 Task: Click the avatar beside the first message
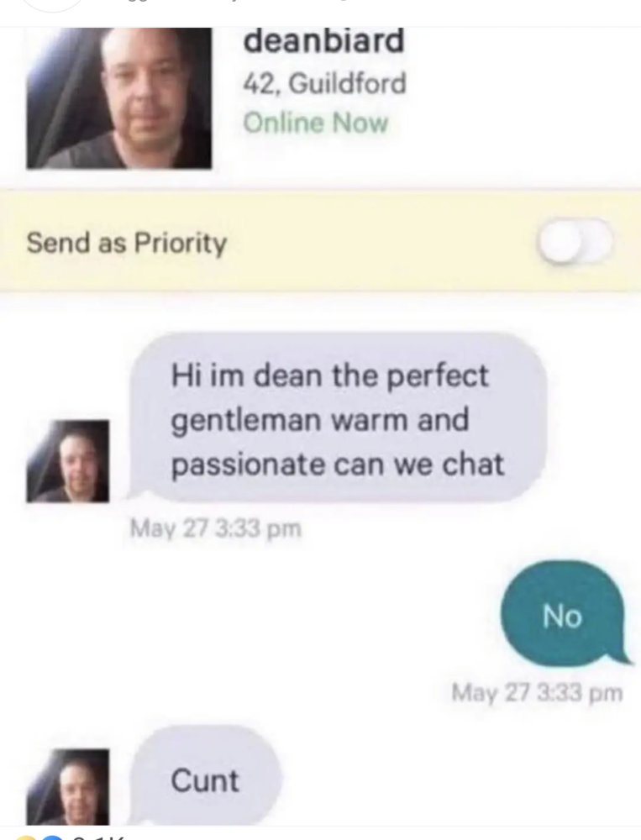pos(67,460)
